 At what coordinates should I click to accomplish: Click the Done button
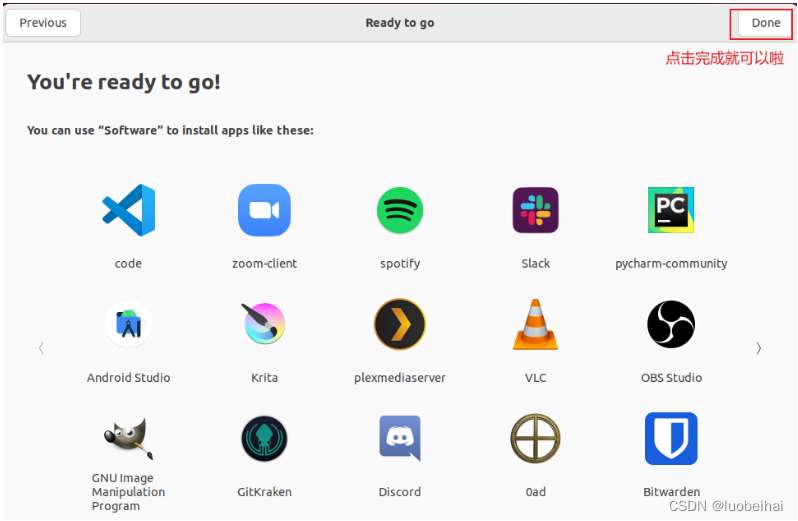pos(765,23)
